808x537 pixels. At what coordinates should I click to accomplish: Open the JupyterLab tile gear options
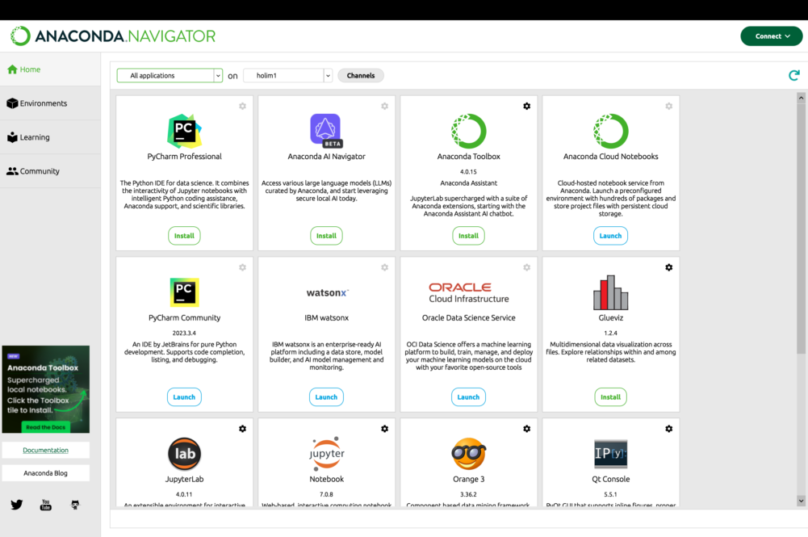click(x=242, y=429)
